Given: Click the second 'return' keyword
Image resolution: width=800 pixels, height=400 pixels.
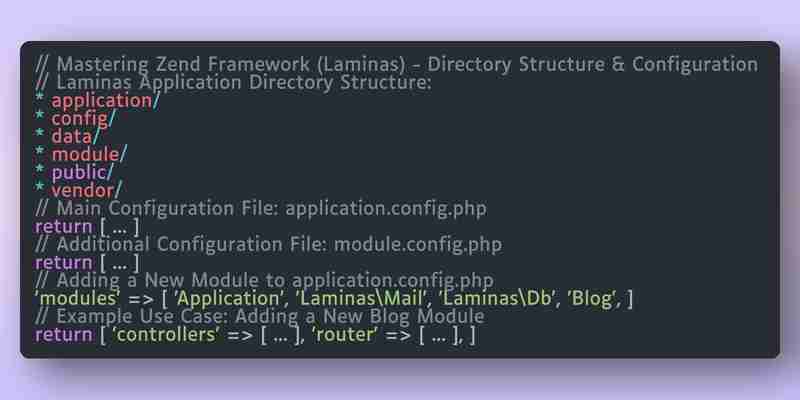Looking at the screenshot, I should click(x=64, y=263).
